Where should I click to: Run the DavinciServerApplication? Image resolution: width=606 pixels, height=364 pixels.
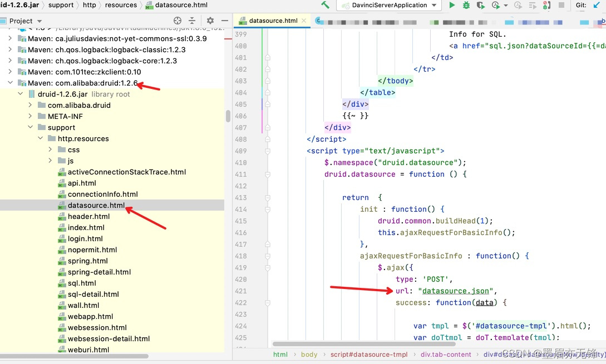(x=452, y=6)
